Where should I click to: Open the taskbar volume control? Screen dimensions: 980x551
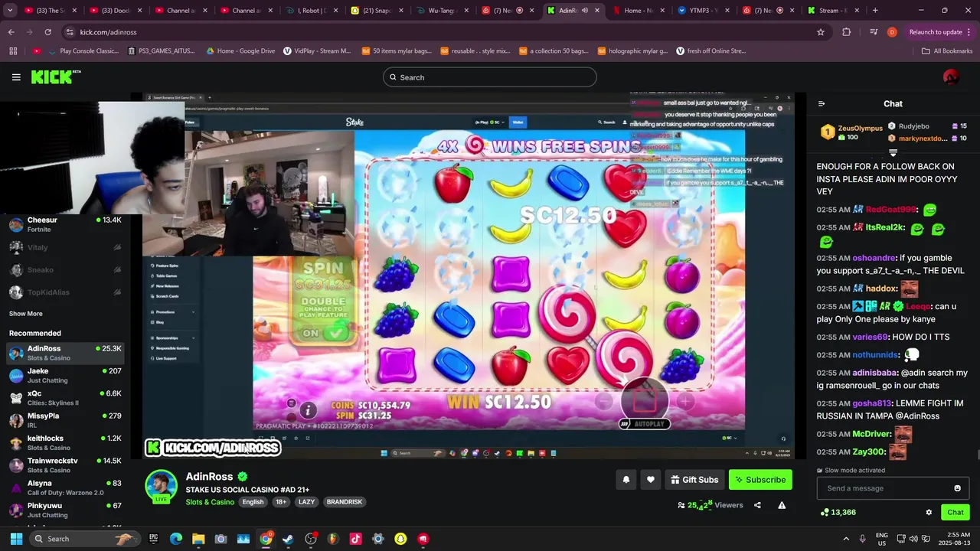coord(915,539)
